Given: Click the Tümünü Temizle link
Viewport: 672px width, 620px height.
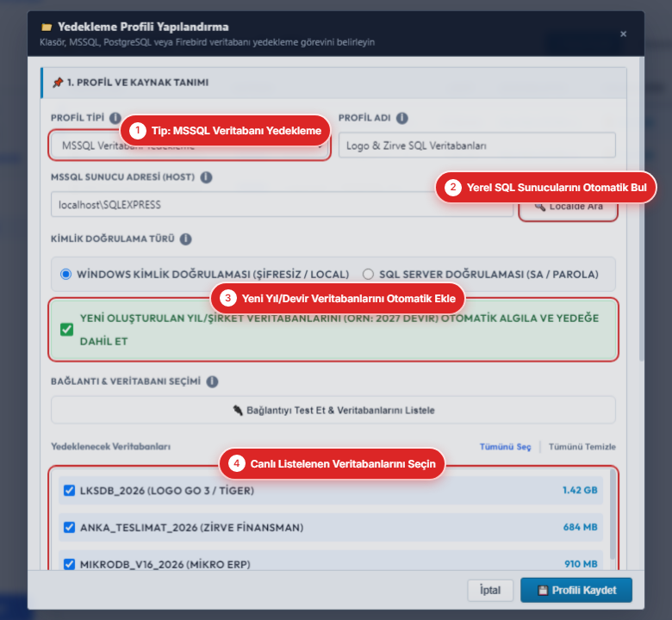Looking at the screenshot, I should click(x=582, y=446).
